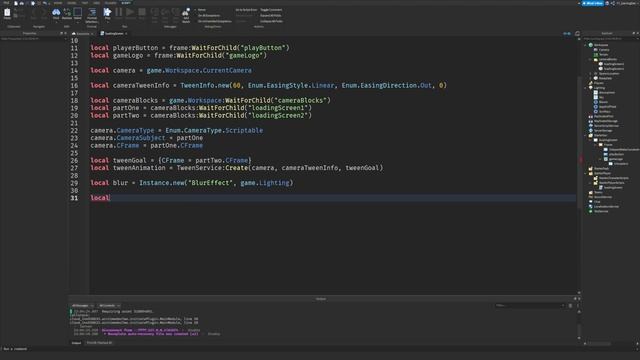Select SoundService in Explorer
This screenshot has width=640, height=360.
click(603, 197)
